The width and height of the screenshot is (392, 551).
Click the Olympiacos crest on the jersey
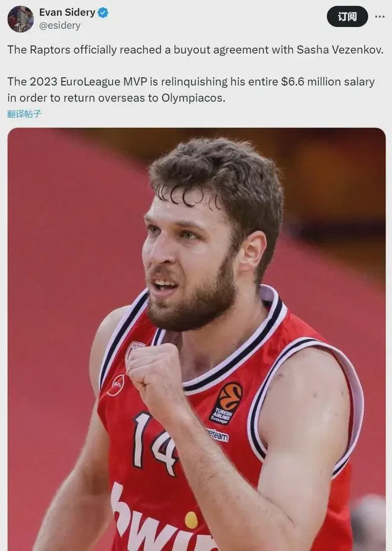135,350
